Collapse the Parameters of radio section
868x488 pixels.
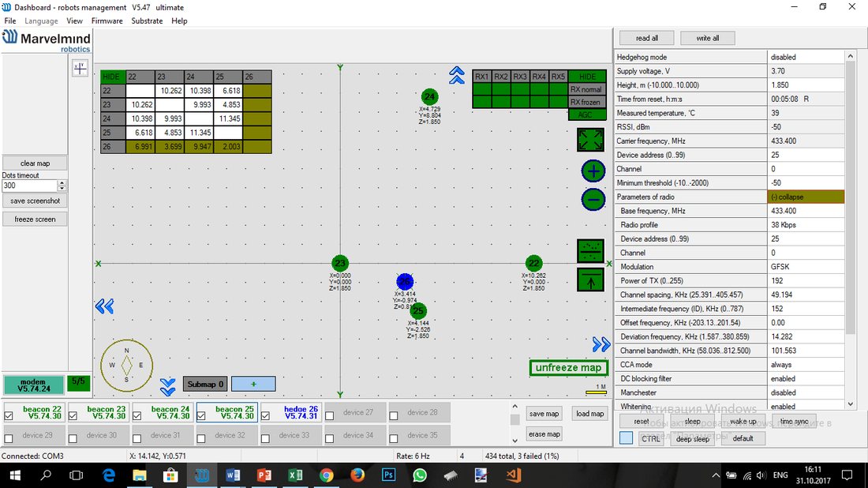806,197
